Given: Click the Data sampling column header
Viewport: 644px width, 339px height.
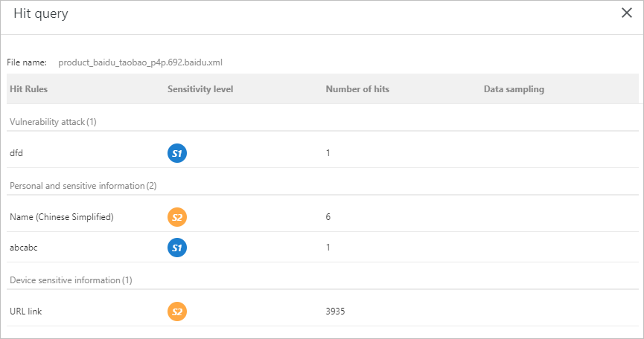Looking at the screenshot, I should click(514, 89).
